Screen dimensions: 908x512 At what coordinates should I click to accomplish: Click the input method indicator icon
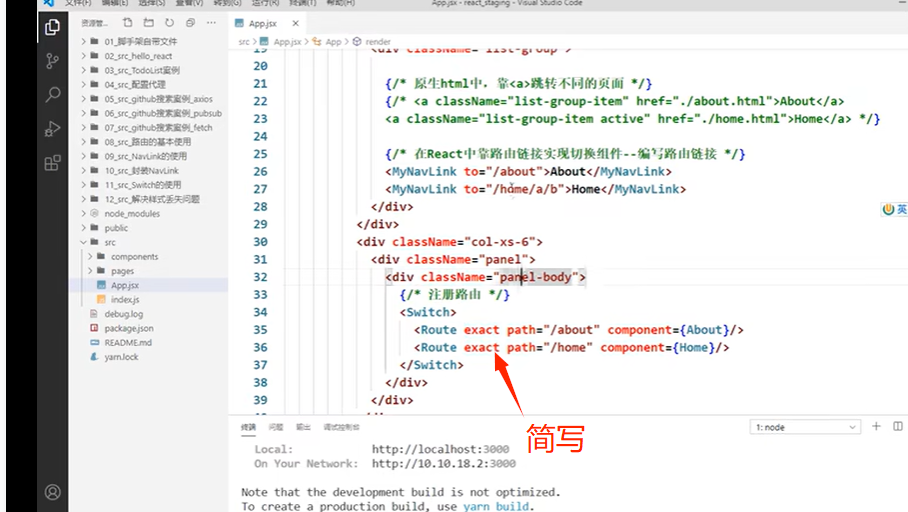point(889,209)
